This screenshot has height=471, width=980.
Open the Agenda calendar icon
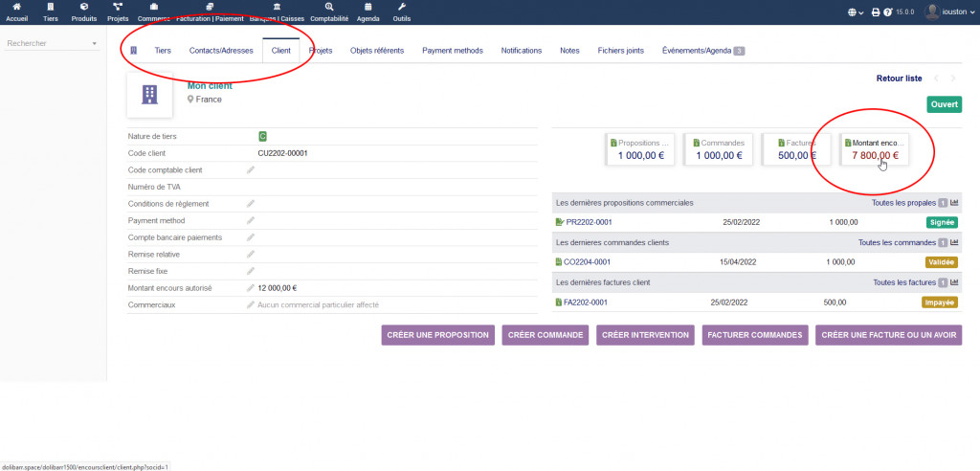367,8
